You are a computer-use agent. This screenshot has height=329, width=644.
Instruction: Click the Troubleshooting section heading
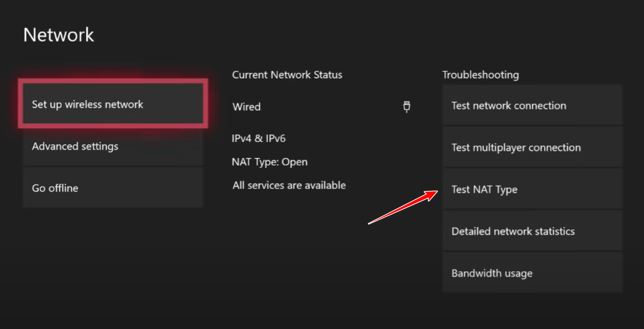(480, 75)
